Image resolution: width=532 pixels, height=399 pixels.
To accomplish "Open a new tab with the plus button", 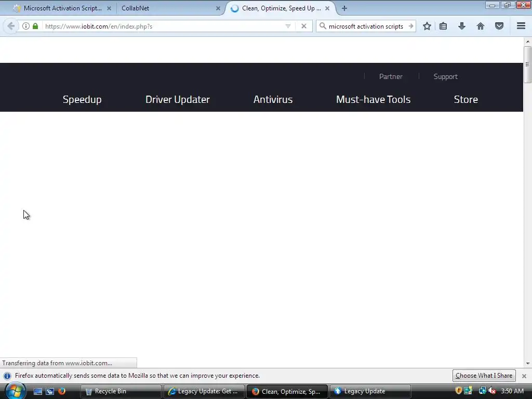I will coord(344,8).
